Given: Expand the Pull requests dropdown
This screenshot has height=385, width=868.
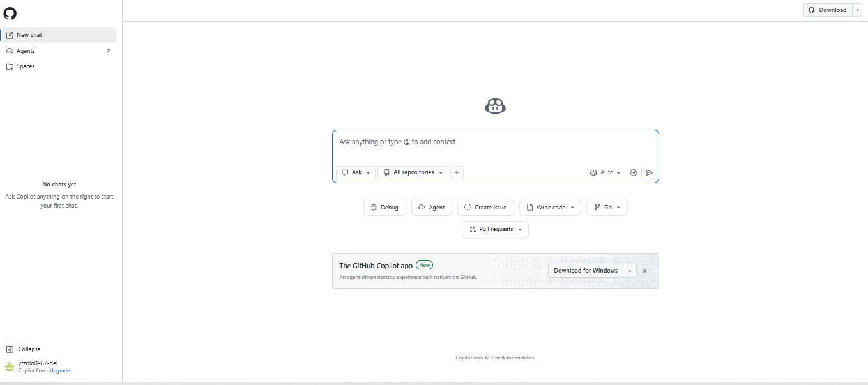Looking at the screenshot, I should coord(495,229).
